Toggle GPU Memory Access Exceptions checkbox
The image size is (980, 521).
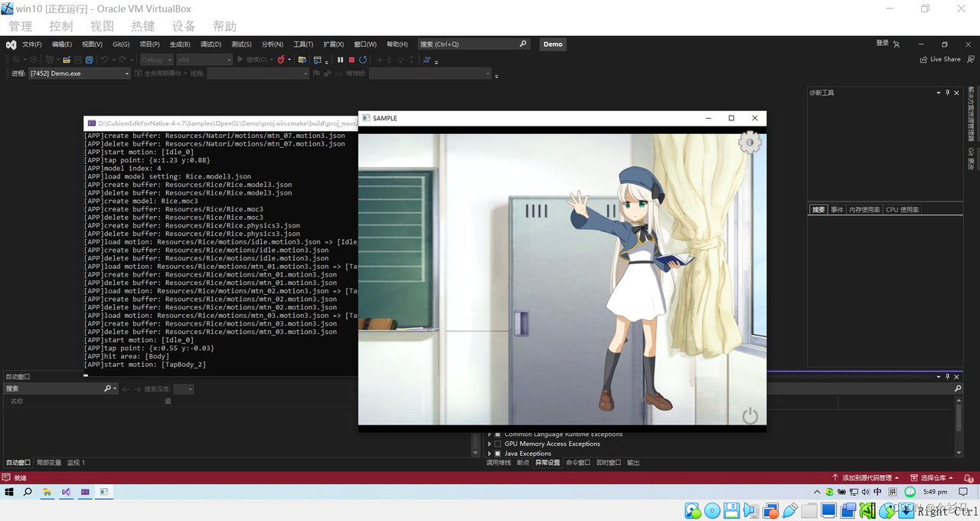click(x=498, y=444)
